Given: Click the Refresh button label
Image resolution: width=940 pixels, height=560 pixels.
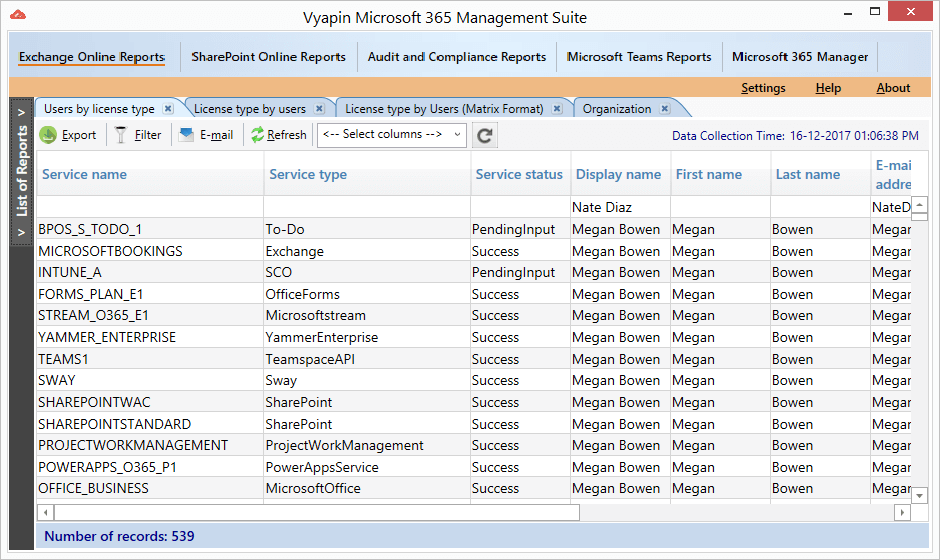Looking at the screenshot, I should point(287,136).
